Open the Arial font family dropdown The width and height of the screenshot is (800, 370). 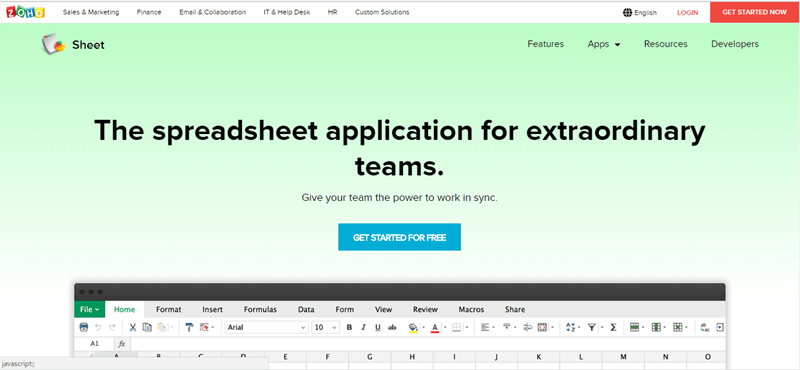pos(266,328)
